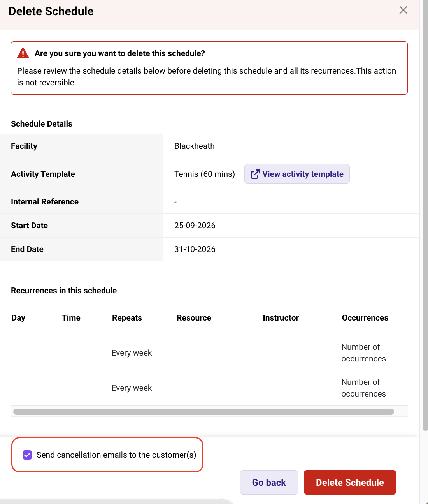This screenshot has width=428, height=504.
Task: Confirm with the Delete Schedule button
Action: pyautogui.click(x=350, y=483)
